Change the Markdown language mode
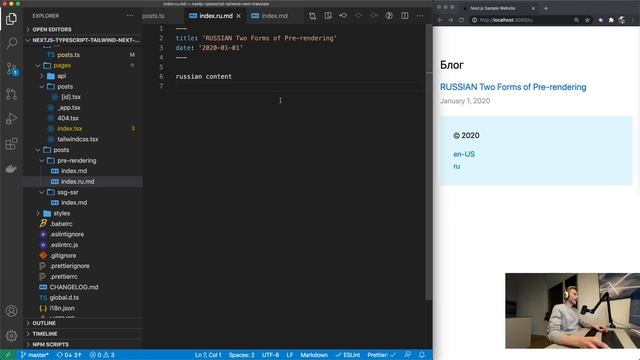 click(314, 355)
